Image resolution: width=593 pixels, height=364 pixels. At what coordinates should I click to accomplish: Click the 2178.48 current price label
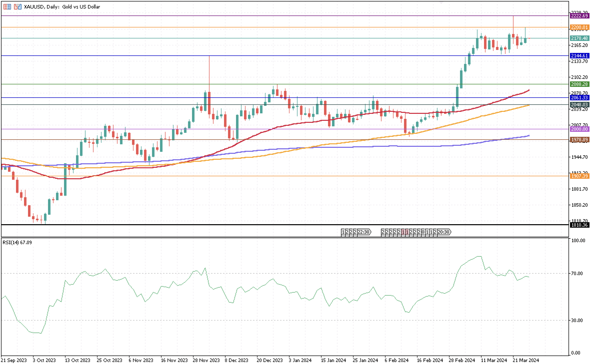pyautogui.click(x=579, y=38)
